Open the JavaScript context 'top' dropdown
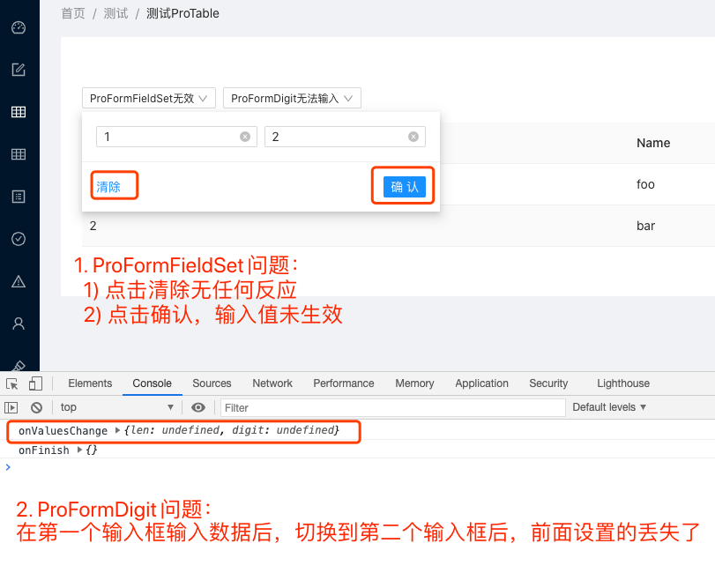This screenshot has width=715, height=588. (x=115, y=407)
